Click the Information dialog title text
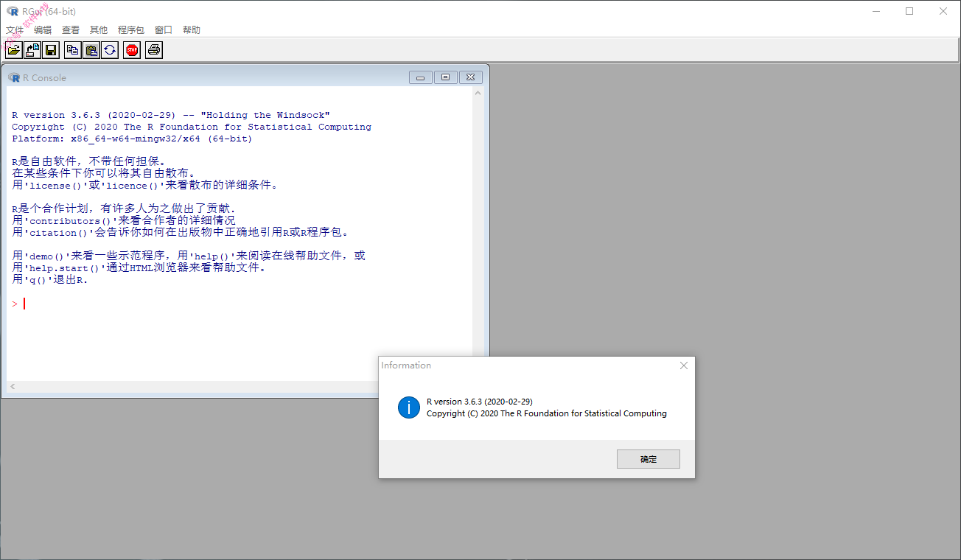961x560 pixels. tap(406, 365)
